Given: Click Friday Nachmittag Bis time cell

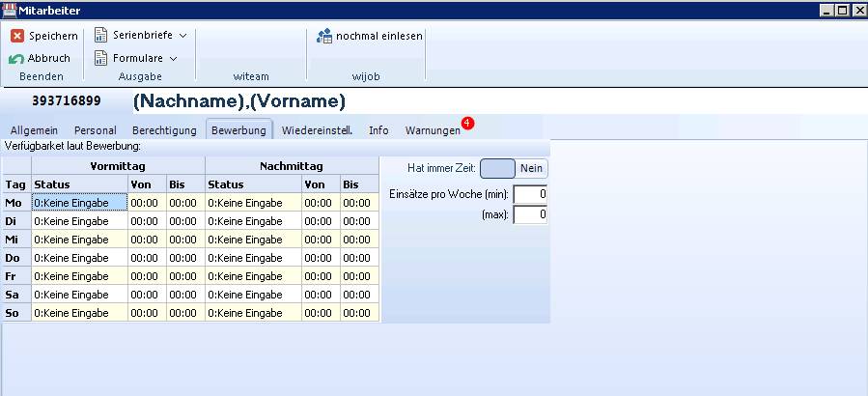Looking at the screenshot, I should (x=360, y=276).
